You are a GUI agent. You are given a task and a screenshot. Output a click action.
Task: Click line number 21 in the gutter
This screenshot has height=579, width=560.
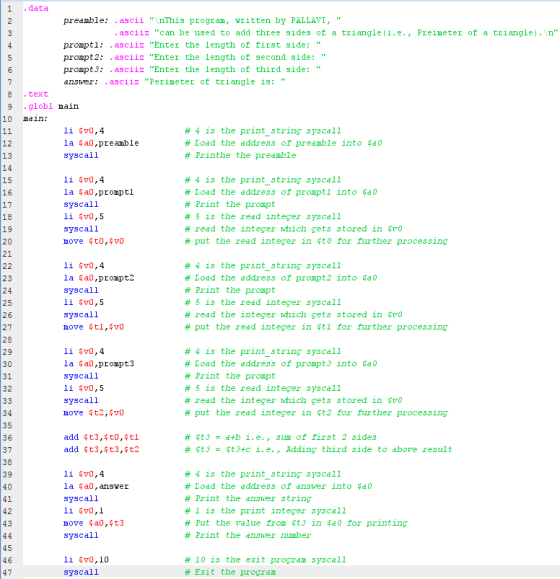[x=7, y=254]
